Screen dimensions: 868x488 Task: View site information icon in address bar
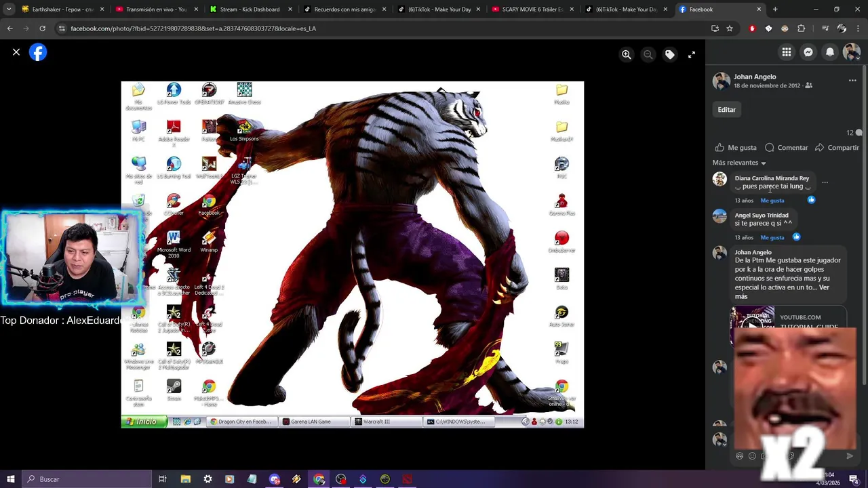(62, 28)
